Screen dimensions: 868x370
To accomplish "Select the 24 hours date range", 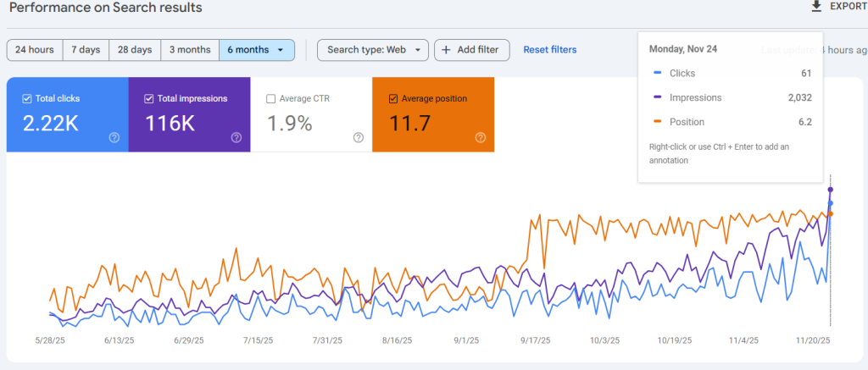I will click(34, 50).
